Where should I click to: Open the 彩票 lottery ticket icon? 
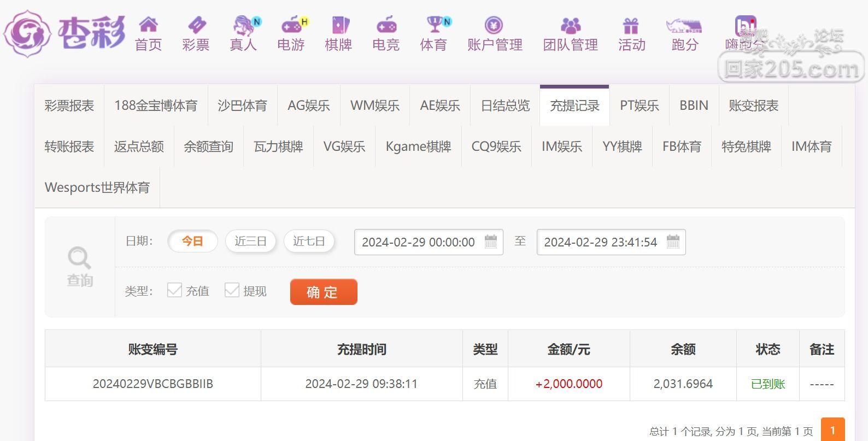pos(196,25)
